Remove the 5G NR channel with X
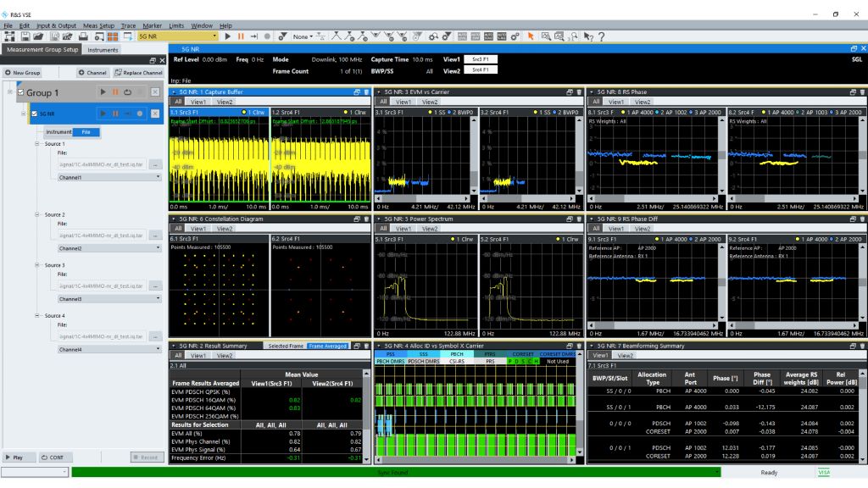The width and height of the screenshot is (868, 488). pyautogui.click(x=156, y=114)
